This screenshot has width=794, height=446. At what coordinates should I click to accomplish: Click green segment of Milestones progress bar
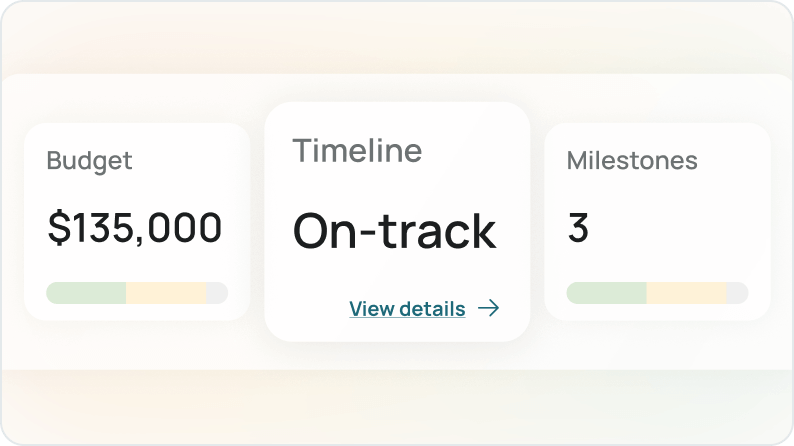(607, 293)
